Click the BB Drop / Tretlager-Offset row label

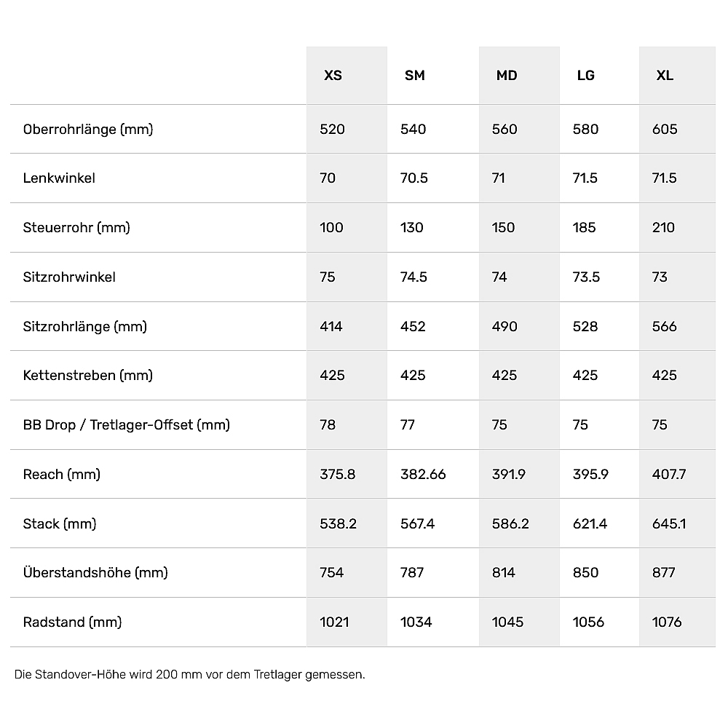coord(127,425)
